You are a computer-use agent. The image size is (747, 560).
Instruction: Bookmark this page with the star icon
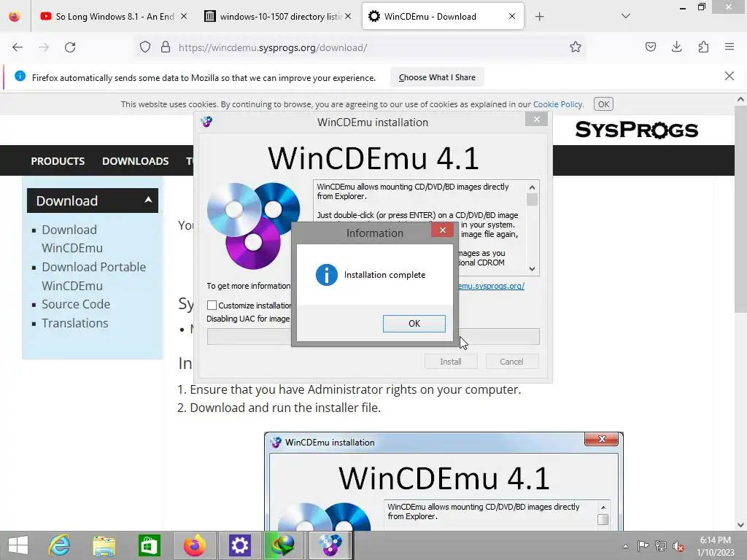[576, 47]
